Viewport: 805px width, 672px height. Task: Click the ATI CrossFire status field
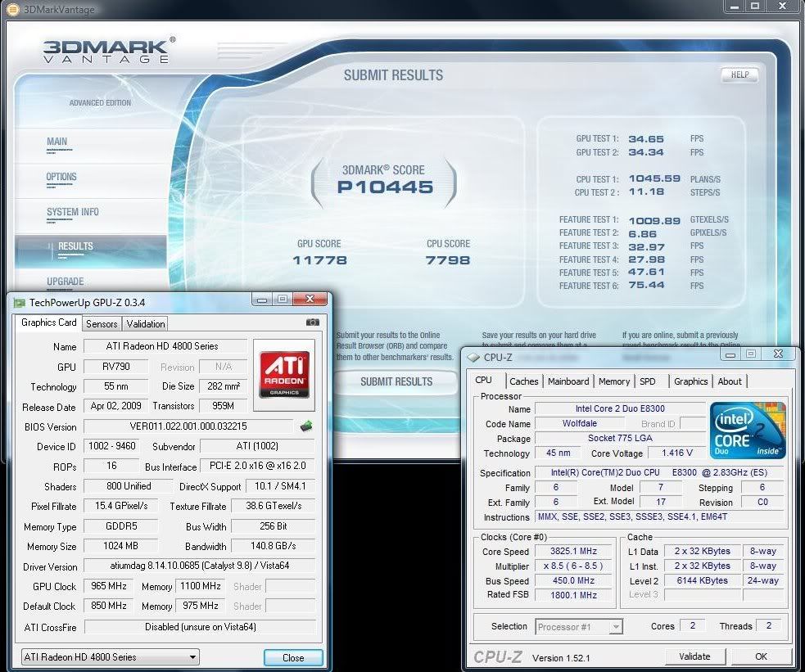coord(200,627)
